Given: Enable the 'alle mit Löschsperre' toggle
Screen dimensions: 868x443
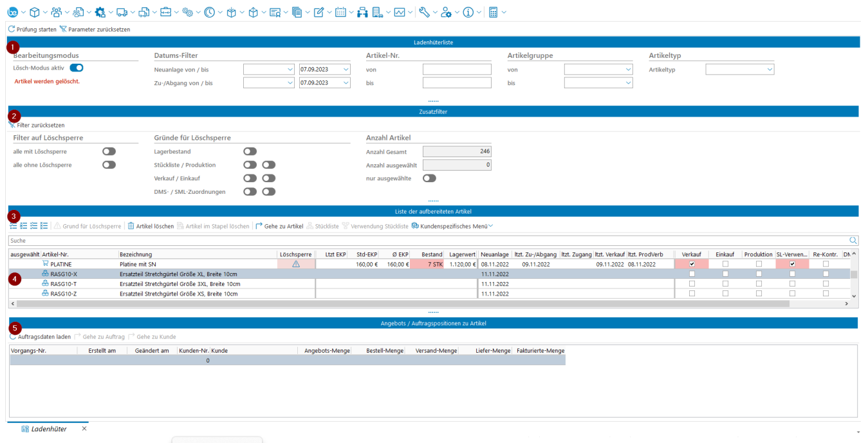Looking at the screenshot, I should point(109,151).
